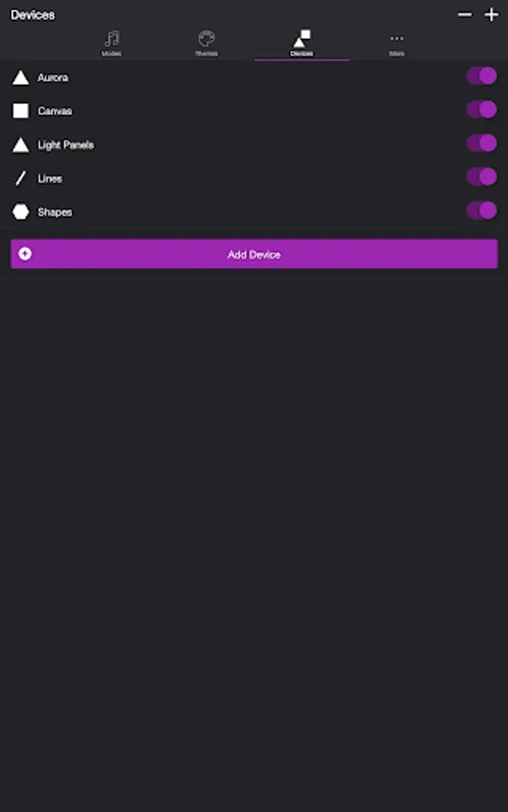508x812 pixels.
Task: Toggle the Shapes device switch
Action: pyautogui.click(x=482, y=211)
